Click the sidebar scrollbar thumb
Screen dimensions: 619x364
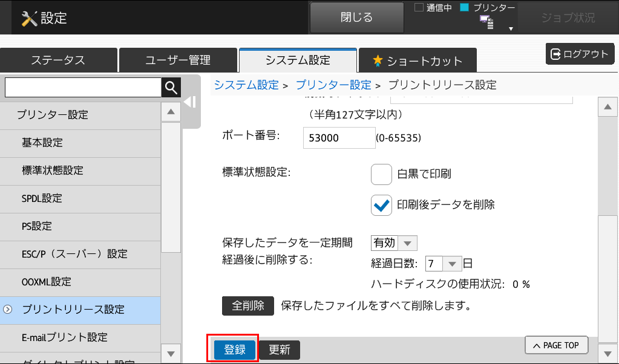[171, 187]
